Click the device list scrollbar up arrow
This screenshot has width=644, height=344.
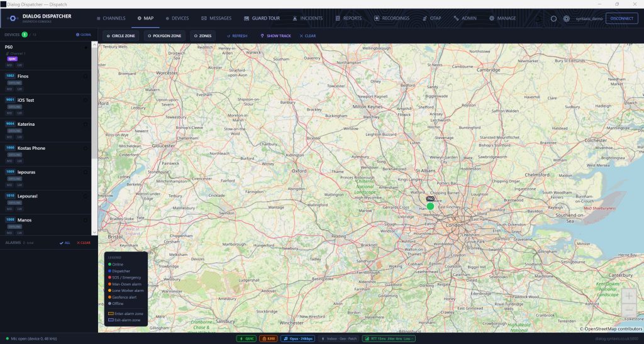tap(94, 44)
